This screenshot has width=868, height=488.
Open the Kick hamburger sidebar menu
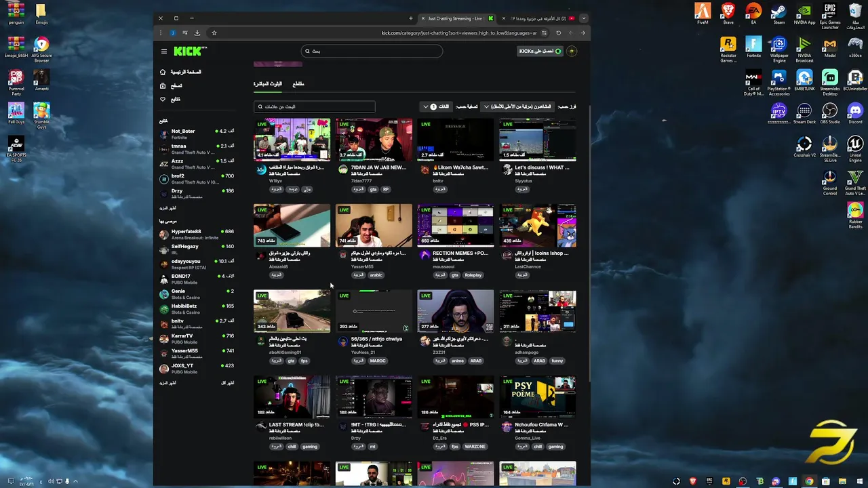click(x=164, y=51)
